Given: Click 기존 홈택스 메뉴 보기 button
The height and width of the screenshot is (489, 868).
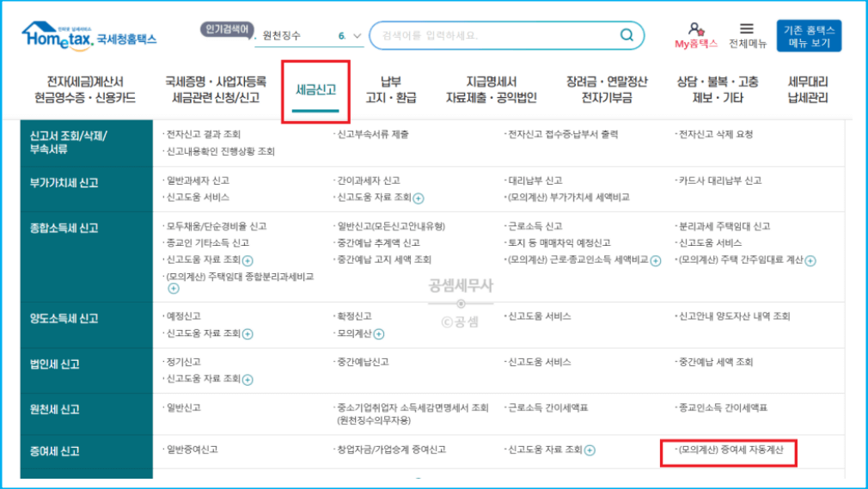Looking at the screenshot, I should (x=809, y=36).
